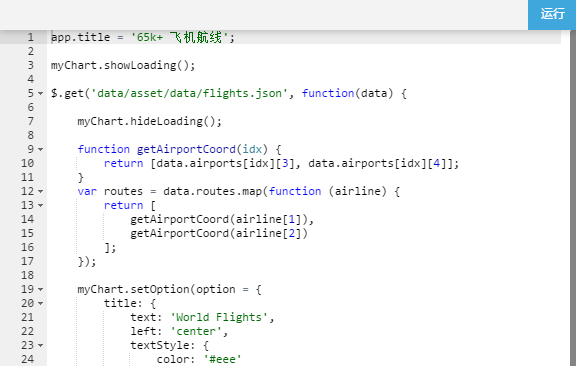This screenshot has width=576, height=366.
Task: Place cursor in the app.title line
Action: pos(306,37)
